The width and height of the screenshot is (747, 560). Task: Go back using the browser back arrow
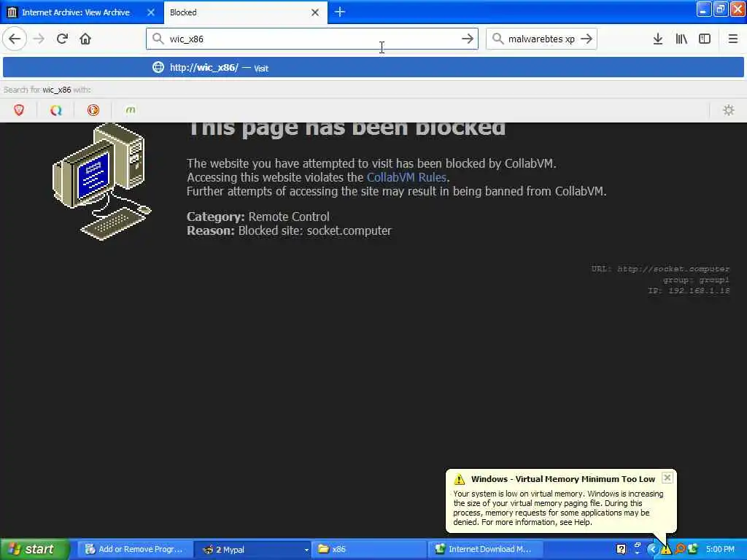(15, 39)
